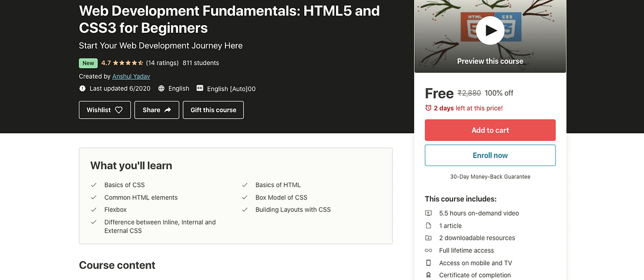Click the mobile device access icon
644x280 pixels.
(428, 263)
